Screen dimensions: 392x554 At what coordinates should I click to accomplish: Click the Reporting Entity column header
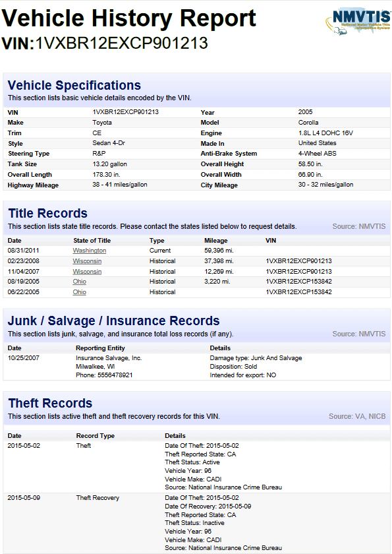point(100,348)
